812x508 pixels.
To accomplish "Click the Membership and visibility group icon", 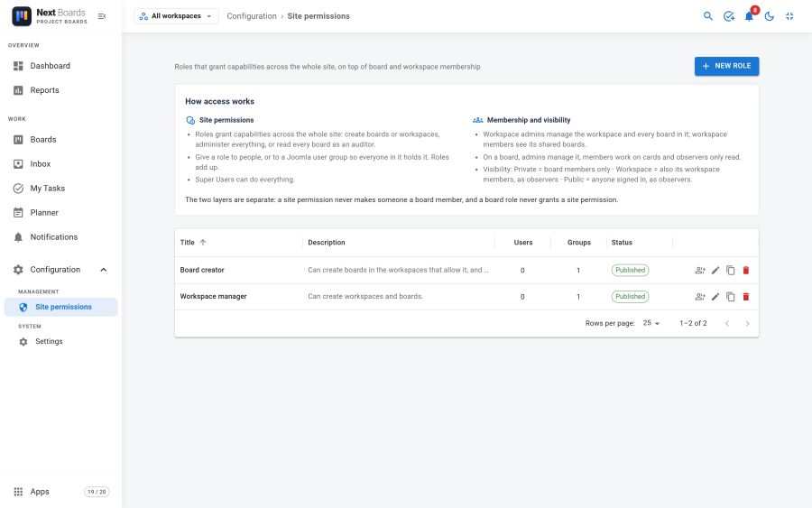I will click(478, 120).
